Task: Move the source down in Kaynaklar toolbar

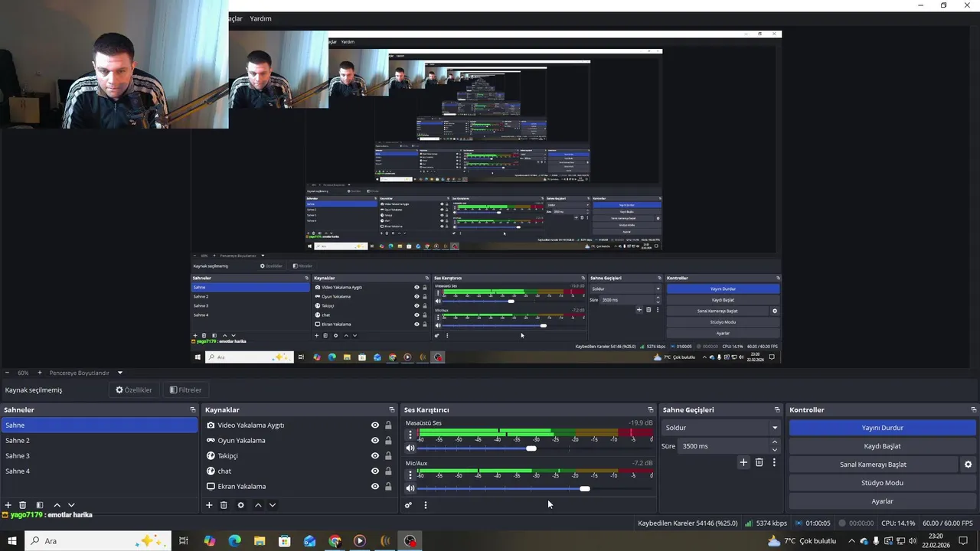Action: pyautogui.click(x=272, y=505)
